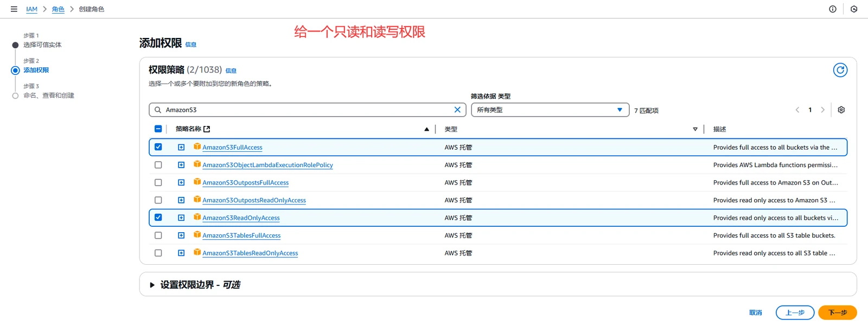Open 信息 link next to 权限策略
Screen dimensions: 868x332
(x=231, y=71)
